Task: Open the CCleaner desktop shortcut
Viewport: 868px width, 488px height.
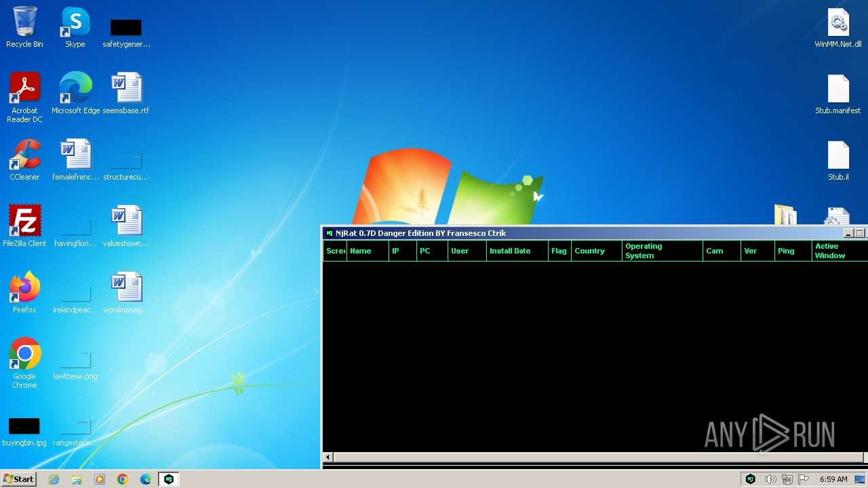Action: pyautogui.click(x=24, y=160)
